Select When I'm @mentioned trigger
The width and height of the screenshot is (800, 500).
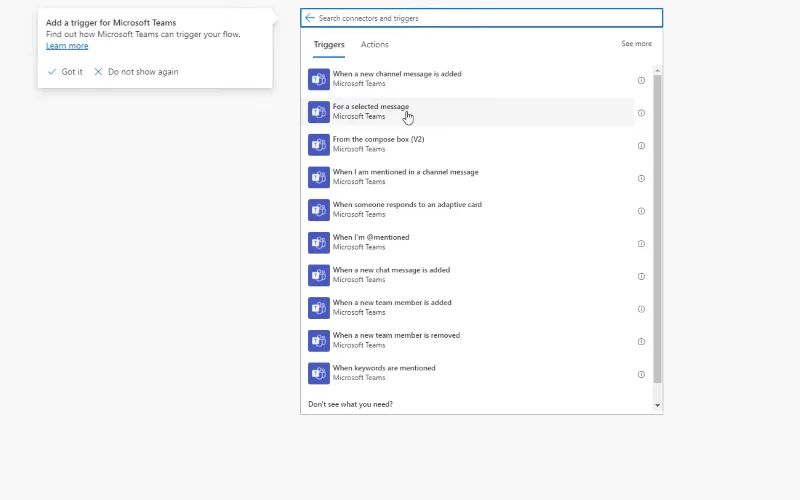469,242
